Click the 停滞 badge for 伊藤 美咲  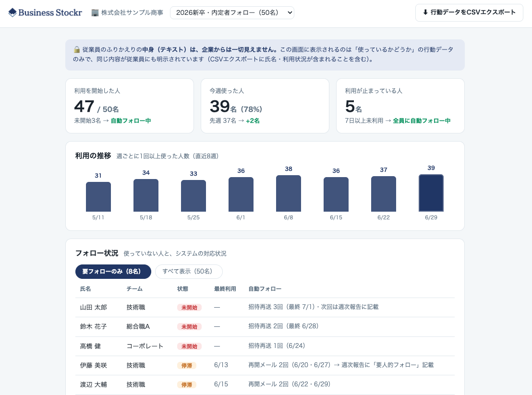pos(187,366)
